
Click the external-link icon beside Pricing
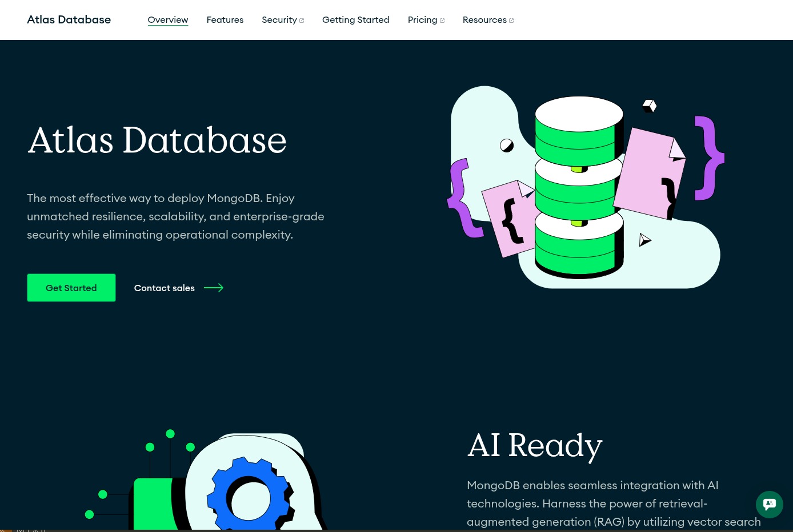click(442, 21)
